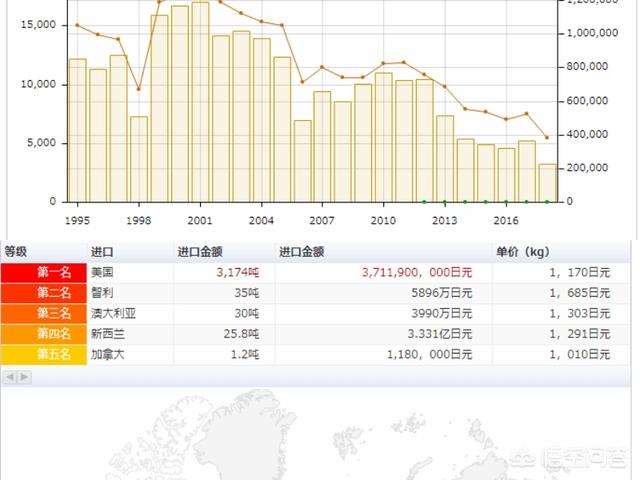Click the tallest bar at year 2001
This screenshot has height=480, width=640.
click(x=200, y=102)
